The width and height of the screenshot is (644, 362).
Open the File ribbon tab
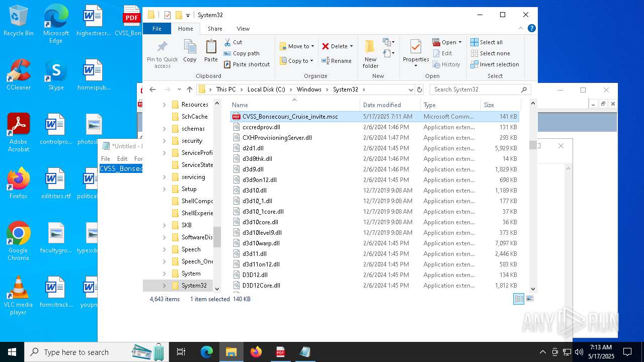(157, 29)
